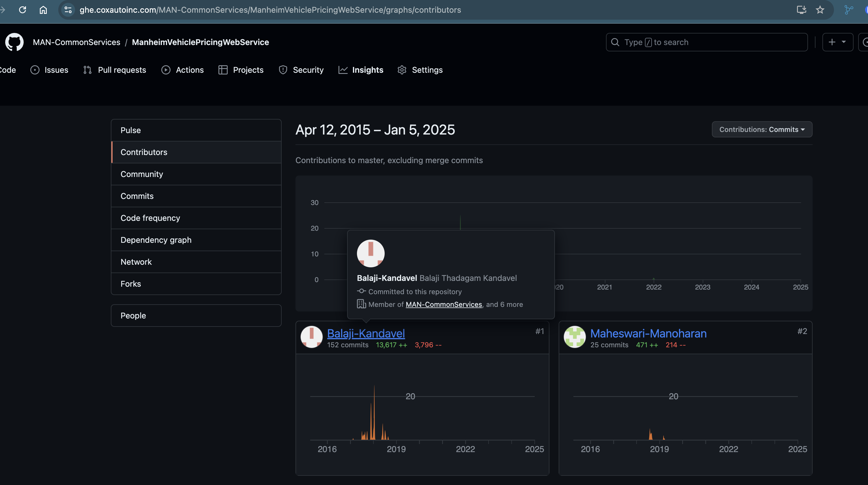
Task: Select Code frequency in the sidebar
Action: [196, 218]
